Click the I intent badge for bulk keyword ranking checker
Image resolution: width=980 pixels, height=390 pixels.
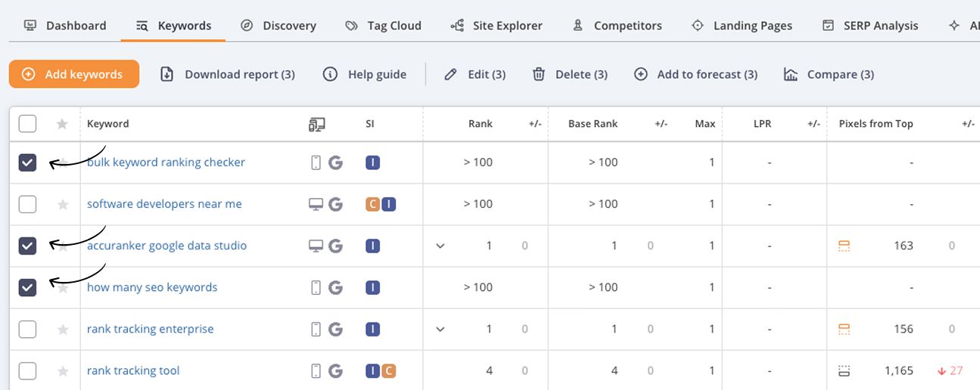[372, 162]
